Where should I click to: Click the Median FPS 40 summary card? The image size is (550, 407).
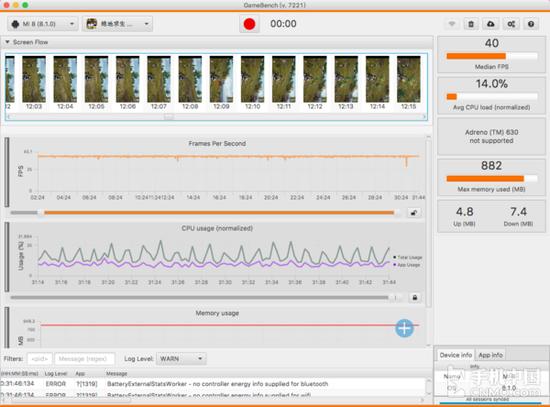pos(491,54)
